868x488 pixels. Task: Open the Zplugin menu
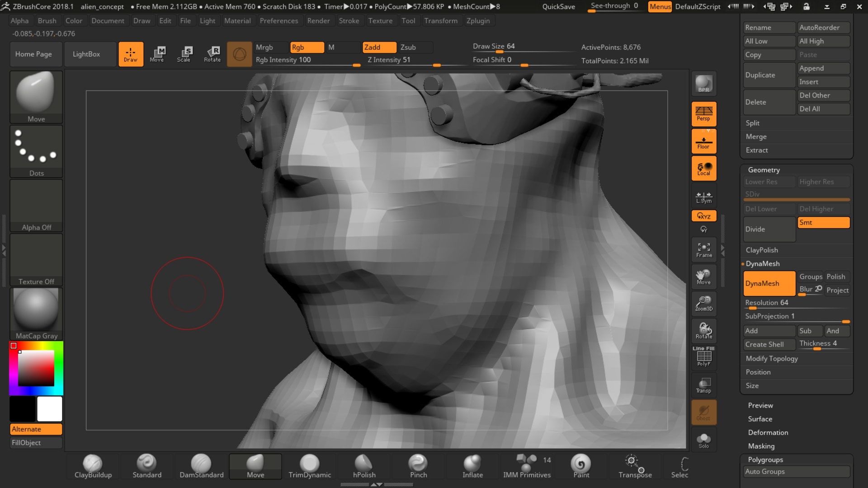point(478,21)
